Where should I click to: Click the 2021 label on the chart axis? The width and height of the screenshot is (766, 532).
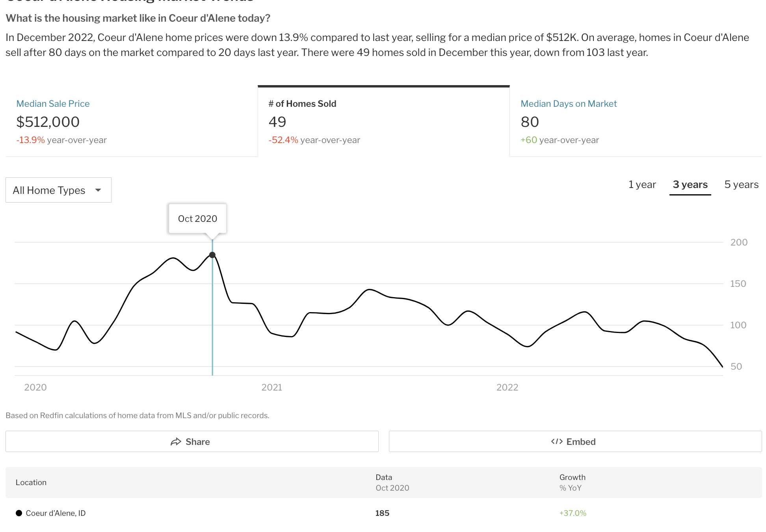tap(271, 387)
